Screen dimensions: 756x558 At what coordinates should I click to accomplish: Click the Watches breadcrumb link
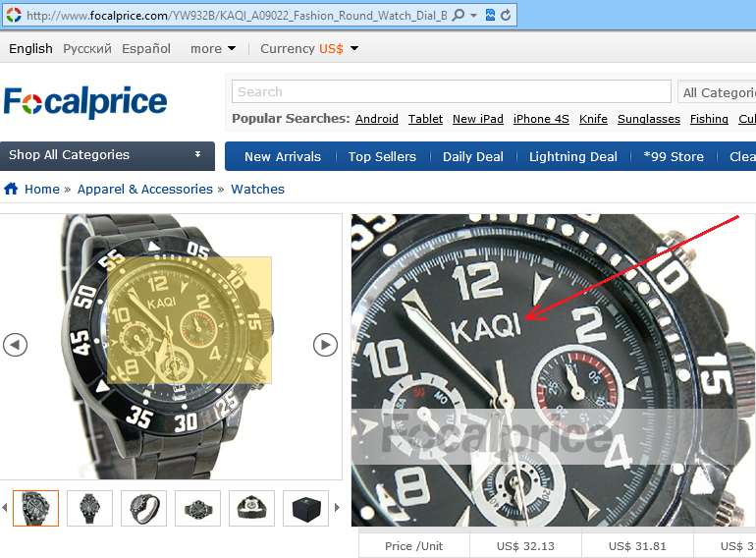click(x=257, y=189)
